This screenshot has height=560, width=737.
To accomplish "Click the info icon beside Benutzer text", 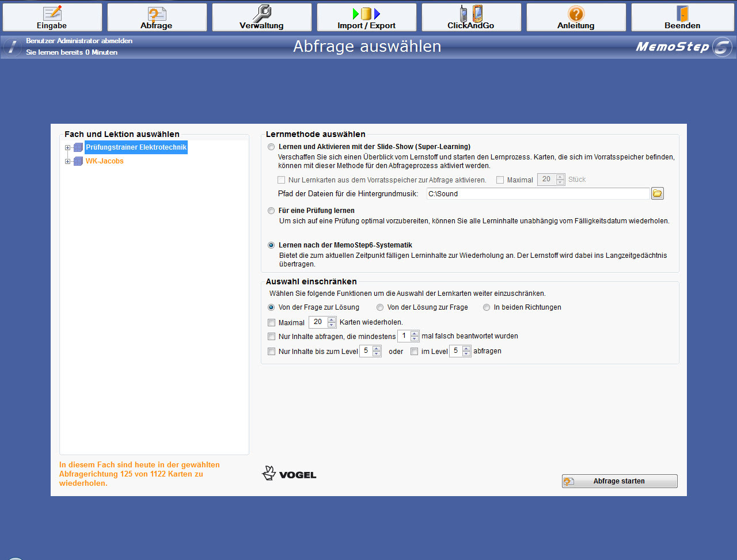I will click(12, 47).
